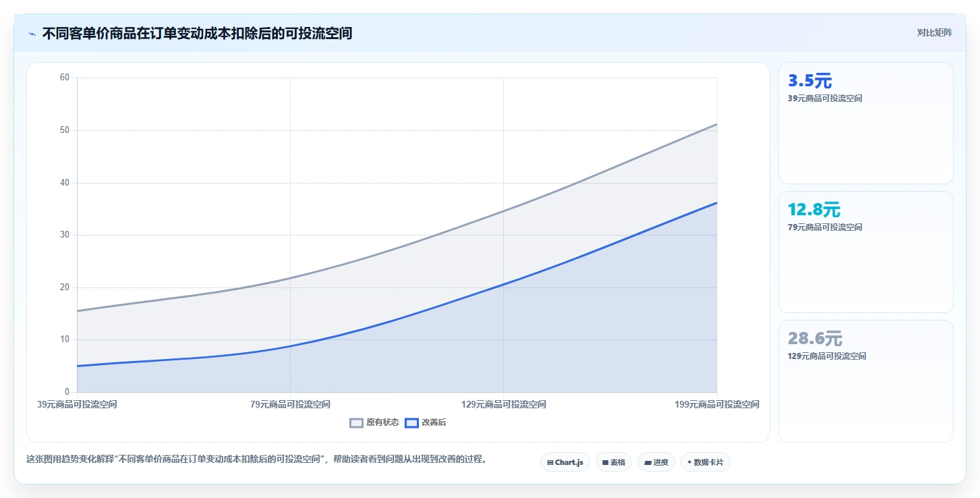Viewport: 980px width, 498px height.
Task: Toggle the 改善后 legend series
Action: [x=426, y=423]
